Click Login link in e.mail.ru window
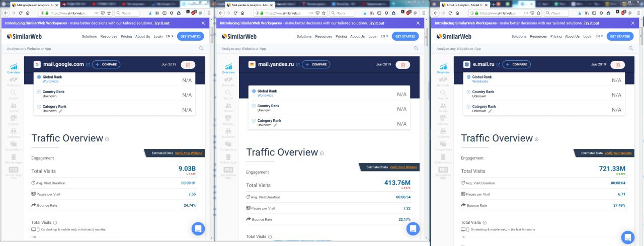The height and width of the screenshot is (246, 644). tap(588, 36)
